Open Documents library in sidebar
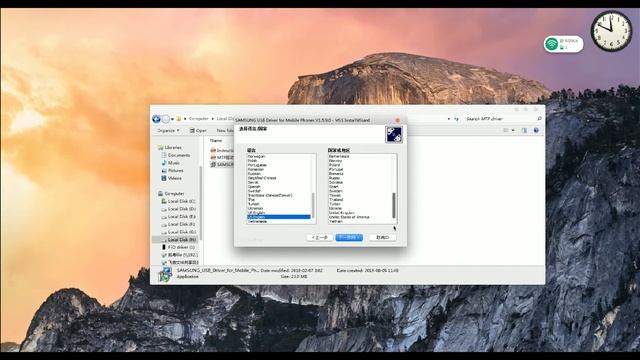 point(176,155)
